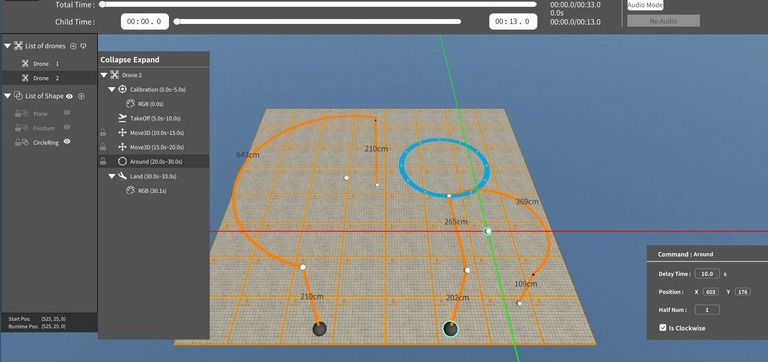
Task: Click Collapse in command panel header
Action: [114, 60]
